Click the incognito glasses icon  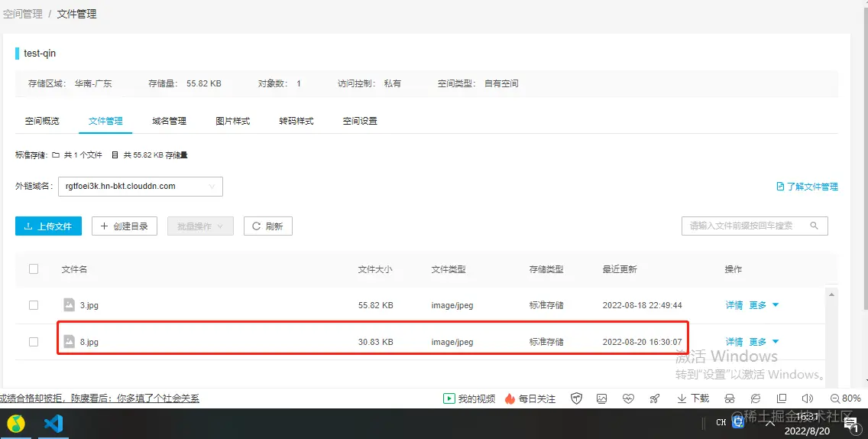[x=730, y=398]
